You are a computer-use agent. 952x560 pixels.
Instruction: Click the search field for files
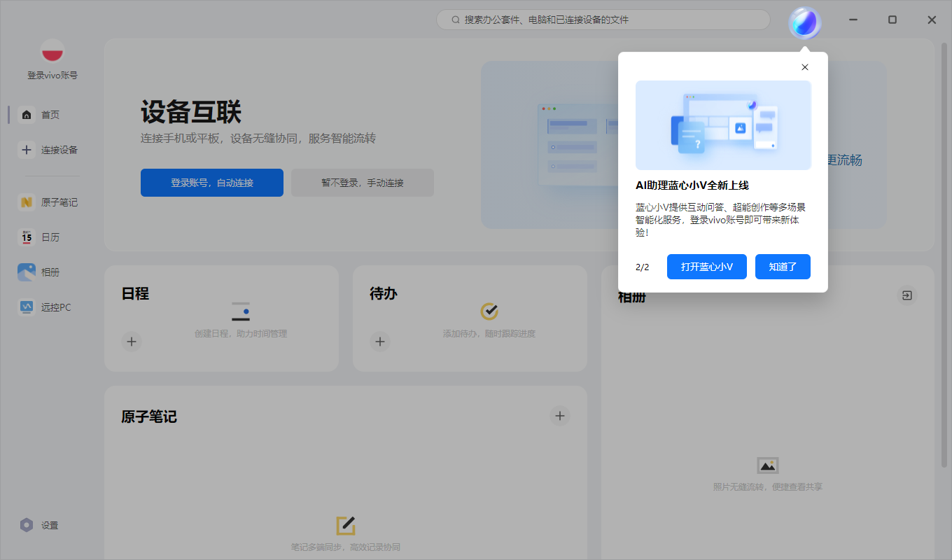pos(603,20)
